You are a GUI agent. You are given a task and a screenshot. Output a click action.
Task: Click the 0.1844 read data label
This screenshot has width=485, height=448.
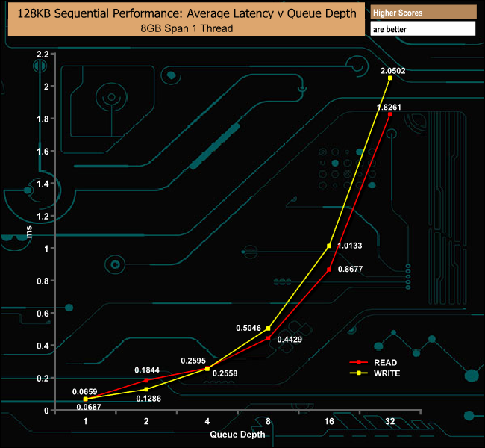point(147,370)
